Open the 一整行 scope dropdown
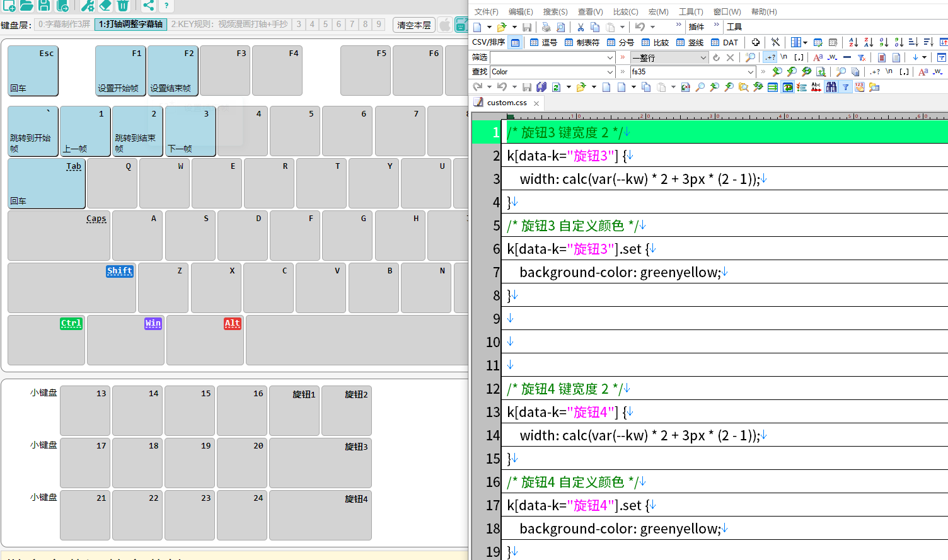Screen dimensions: 948x560 [703, 57]
